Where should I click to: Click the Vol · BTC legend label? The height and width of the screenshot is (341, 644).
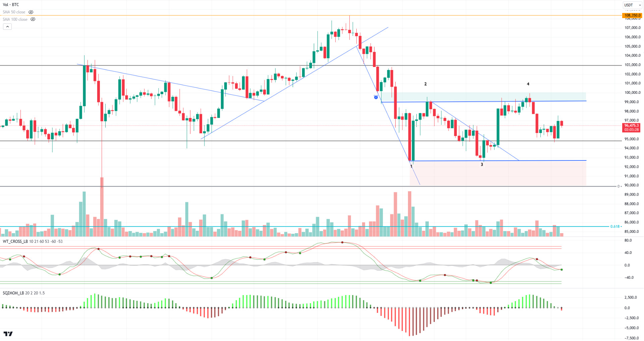[11, 5]
